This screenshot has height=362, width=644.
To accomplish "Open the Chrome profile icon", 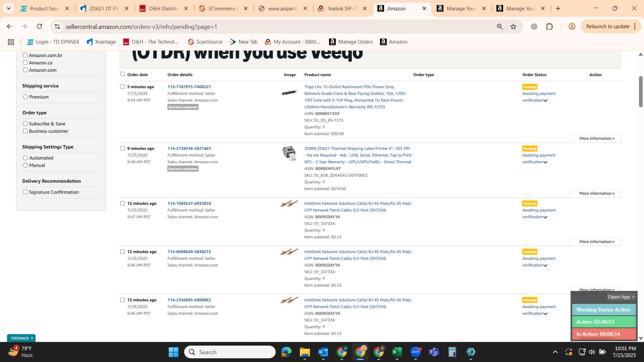I will click(x=572, y=26).
